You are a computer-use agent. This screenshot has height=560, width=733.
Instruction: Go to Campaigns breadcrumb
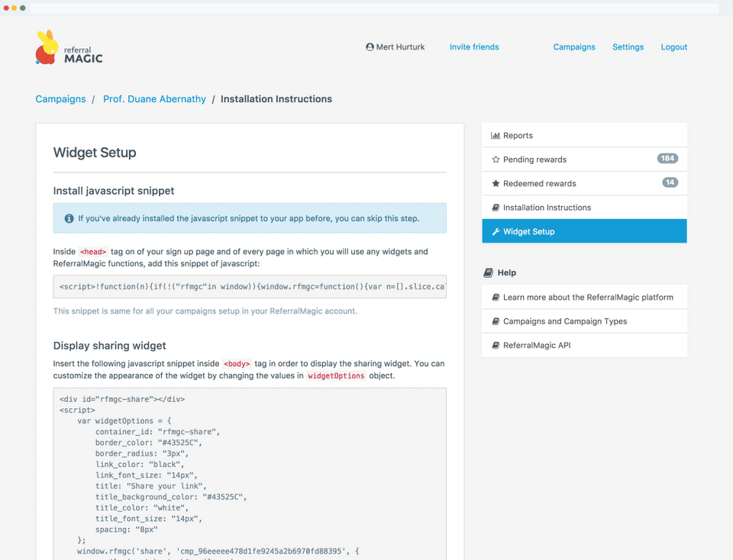pos(60,99)
